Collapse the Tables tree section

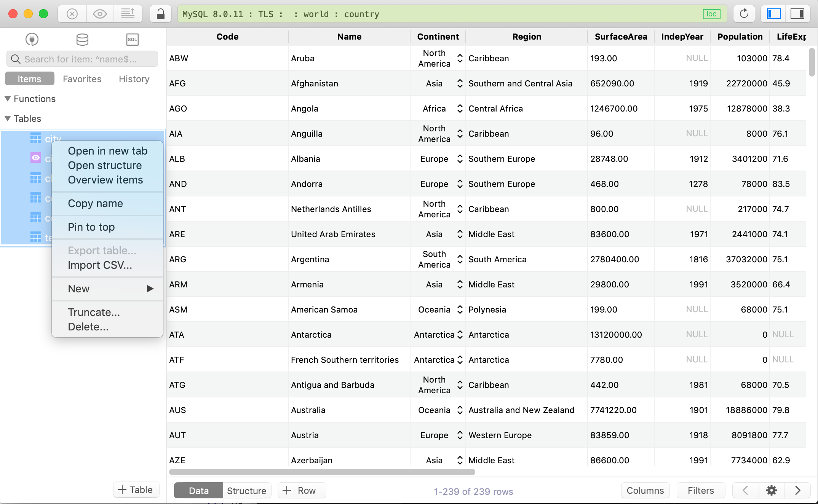(x=7, y=118)
